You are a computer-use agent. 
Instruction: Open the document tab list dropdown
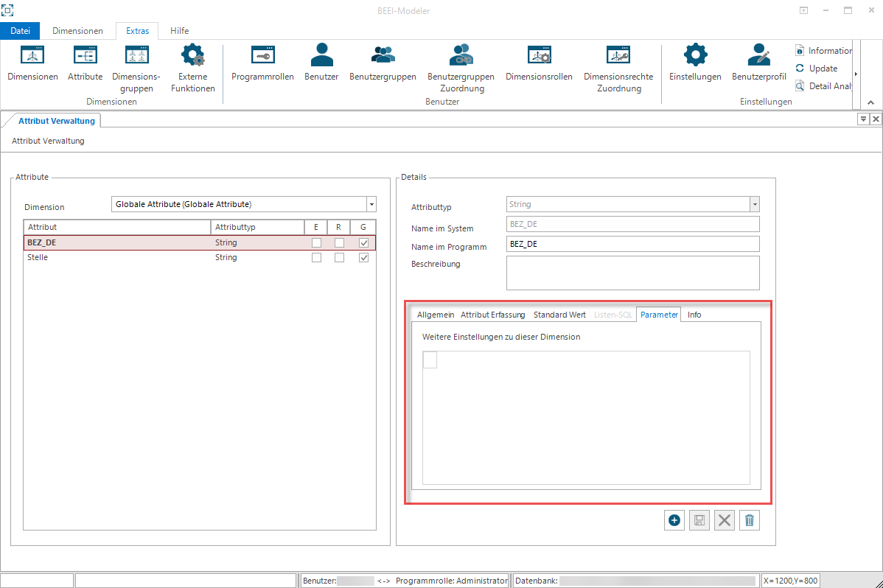pos(862,119)
